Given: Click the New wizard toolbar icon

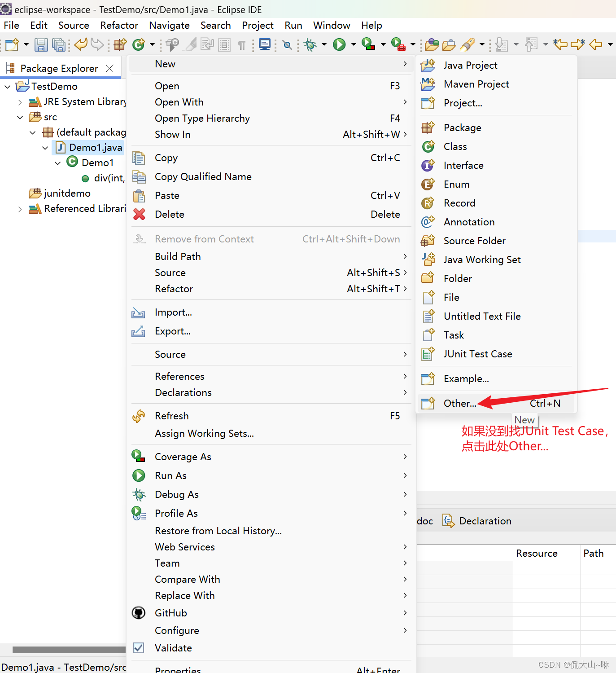Looking at the screenshot, I should [x=12, y=44].
